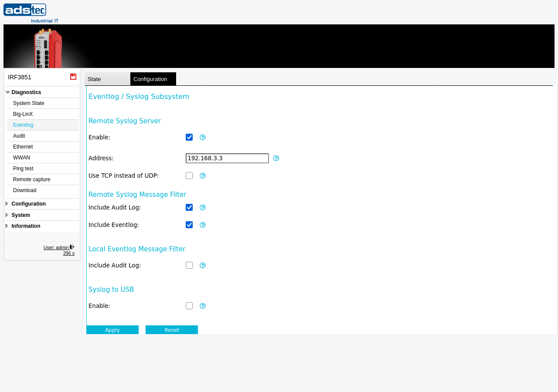
Task: Enable Syslog to USB checkbox
Action: tap(189, 306)
